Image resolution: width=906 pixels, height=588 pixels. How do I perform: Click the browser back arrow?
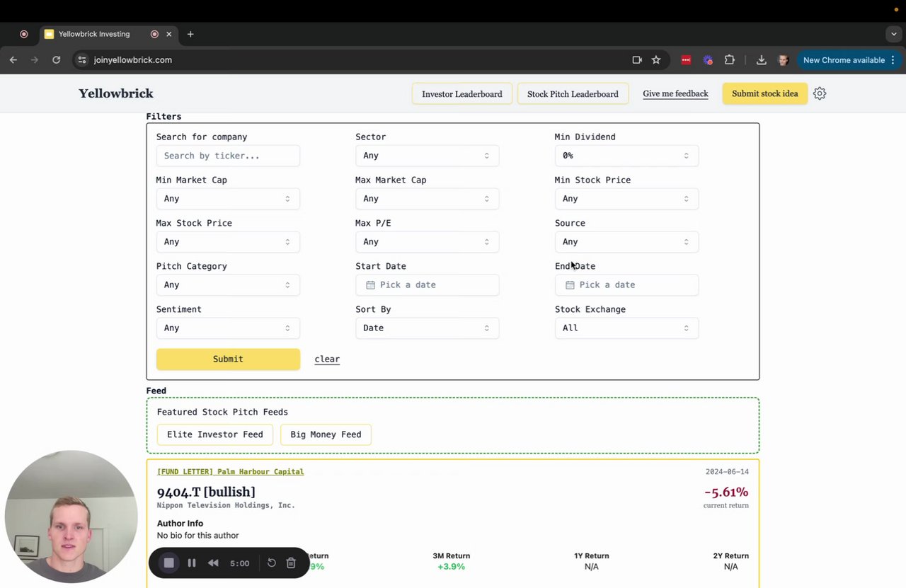[13, 60]
